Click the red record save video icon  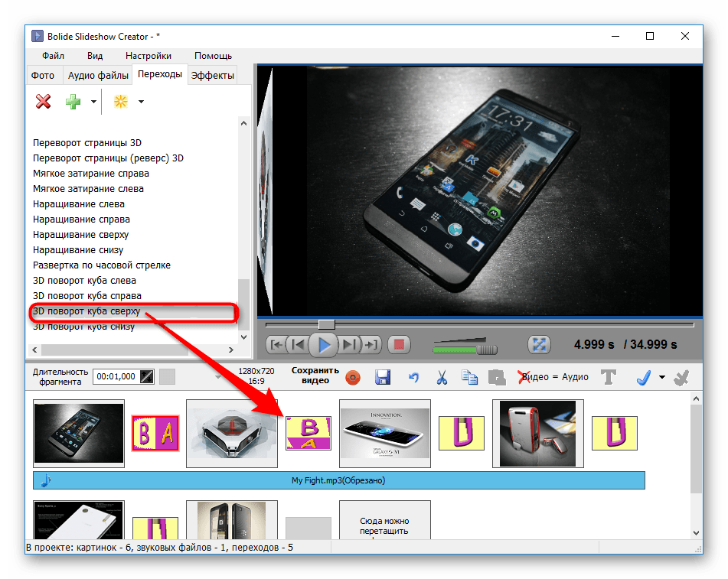point(353,378)
